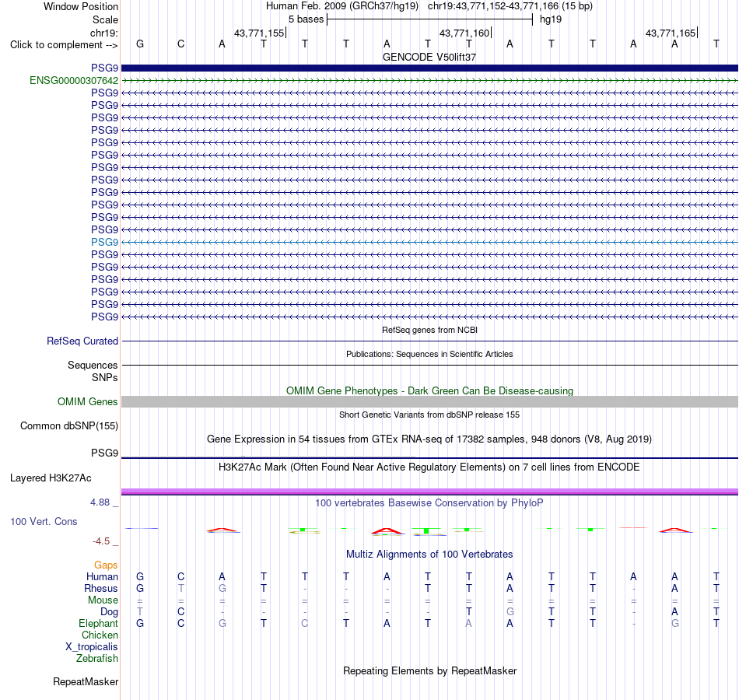
Task: Open the Basewise Conservation by PhyloP title
Action: [x=429, y=503]
